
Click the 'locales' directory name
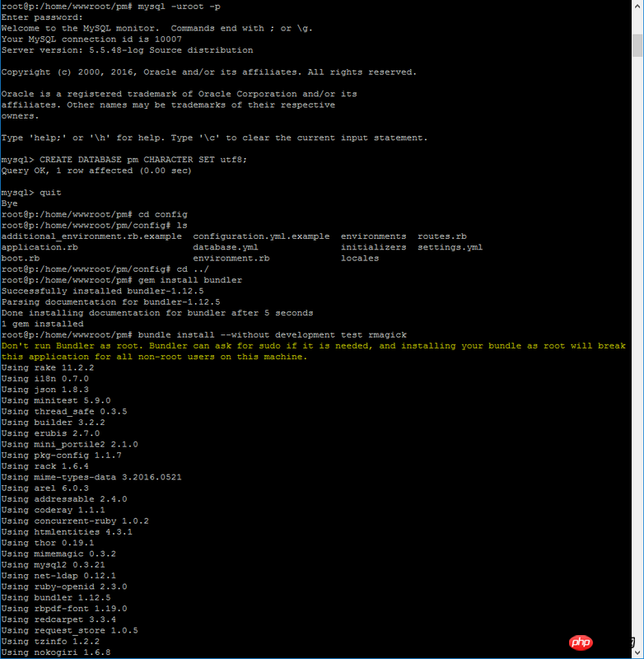tap(360, 258)
